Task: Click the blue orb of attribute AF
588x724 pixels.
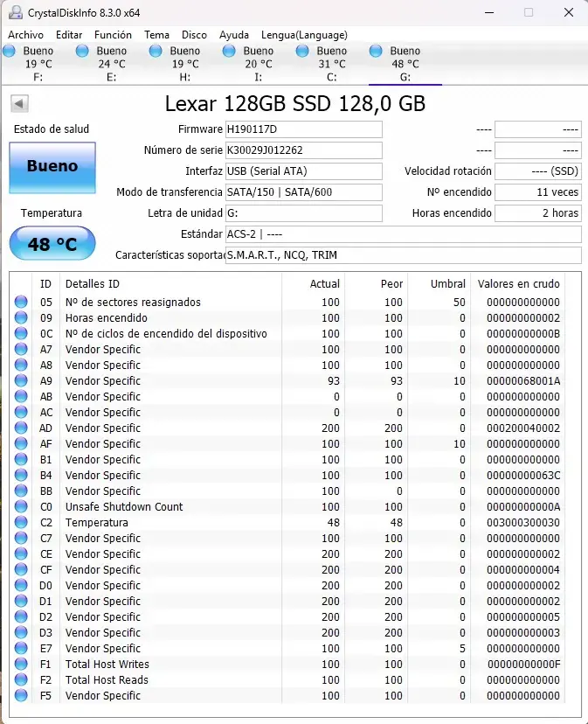Action: [x=21, y=443]
